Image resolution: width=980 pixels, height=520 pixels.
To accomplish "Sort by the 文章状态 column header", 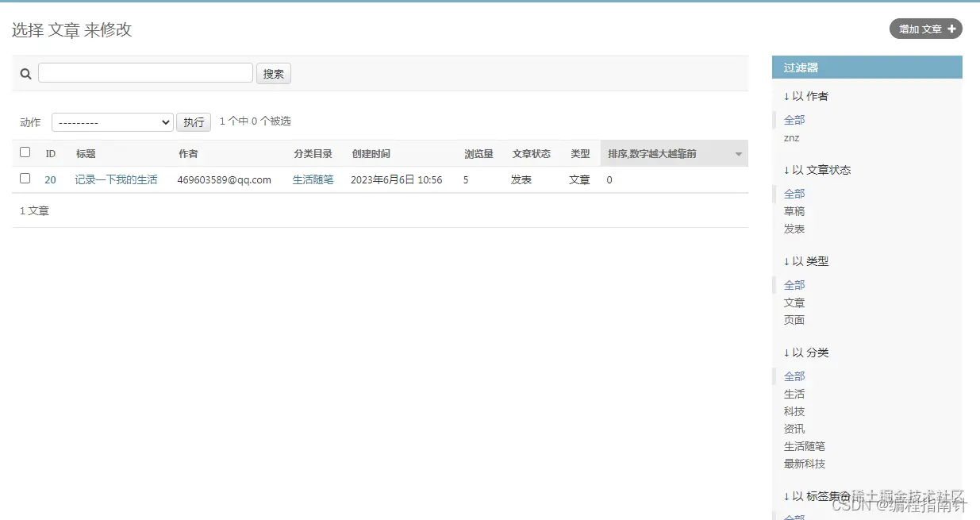I will [531, 154].
